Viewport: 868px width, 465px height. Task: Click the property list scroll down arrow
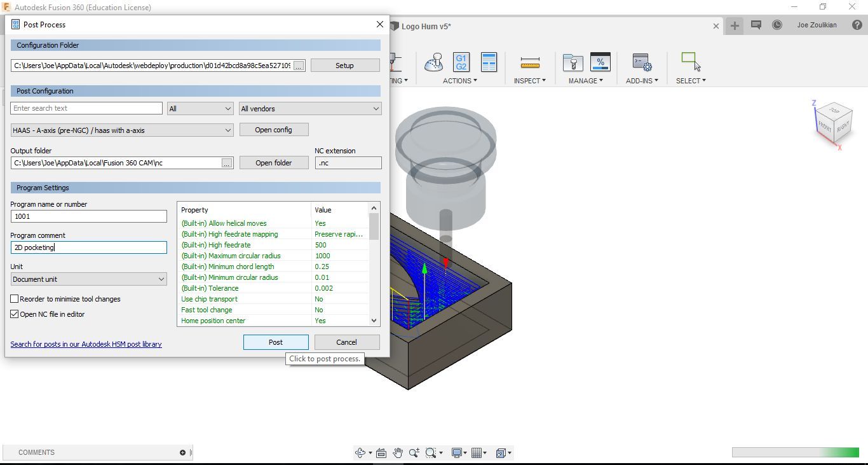[374, 321]
